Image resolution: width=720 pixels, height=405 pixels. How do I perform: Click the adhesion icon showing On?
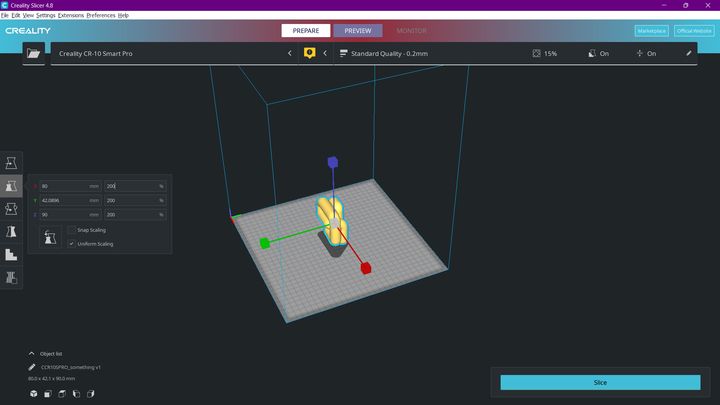tap(640, 53)
